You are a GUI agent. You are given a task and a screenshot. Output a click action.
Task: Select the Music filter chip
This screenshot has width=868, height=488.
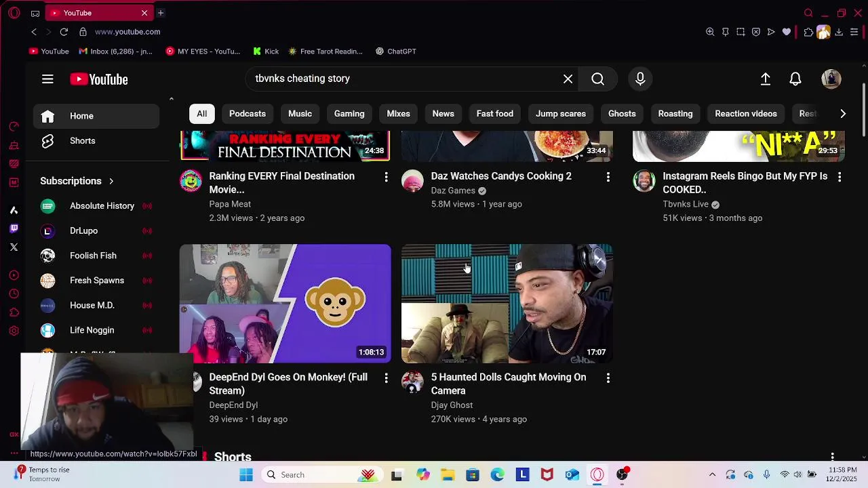[300, 114]
